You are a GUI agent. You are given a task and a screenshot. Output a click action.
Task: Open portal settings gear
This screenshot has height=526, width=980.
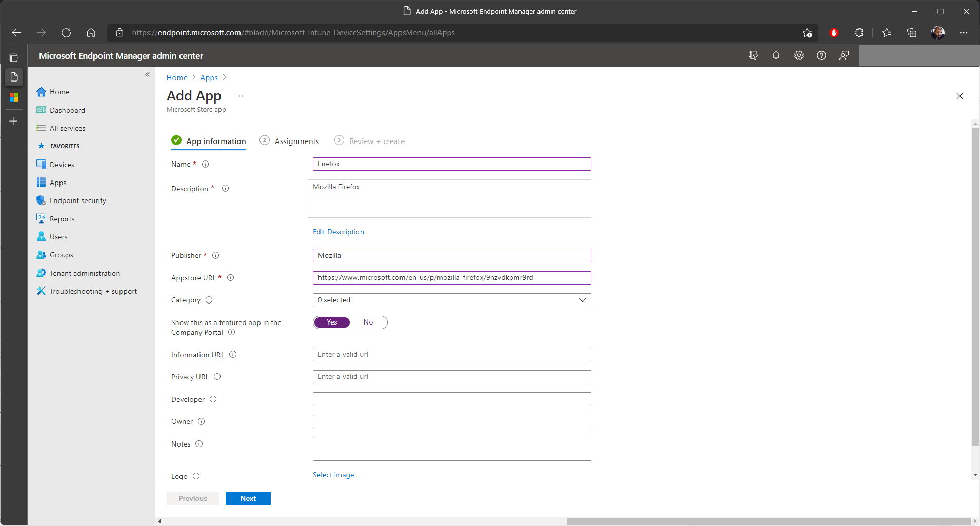pos(798,55)
